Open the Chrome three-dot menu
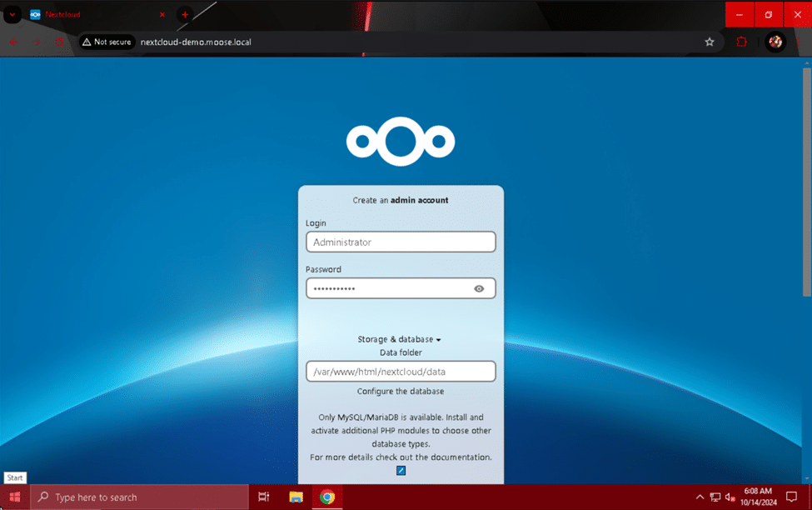 798,42
